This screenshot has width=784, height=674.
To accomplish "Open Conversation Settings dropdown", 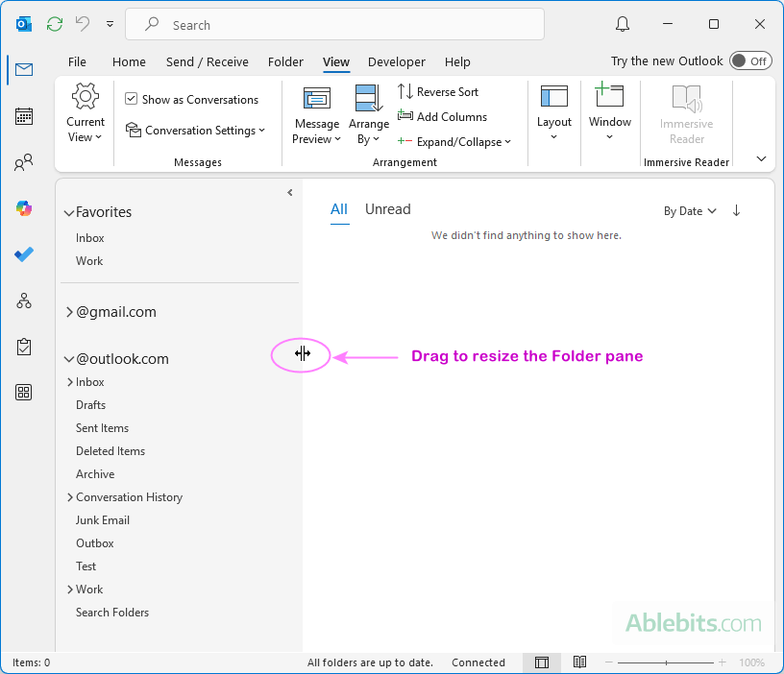I will point(195,130).
